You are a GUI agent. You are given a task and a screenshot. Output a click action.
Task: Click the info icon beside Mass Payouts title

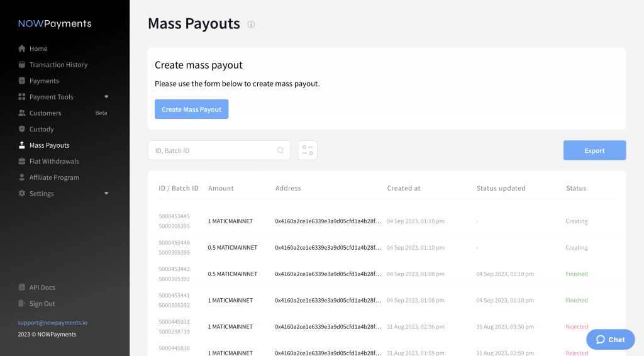tap(251, 25)
